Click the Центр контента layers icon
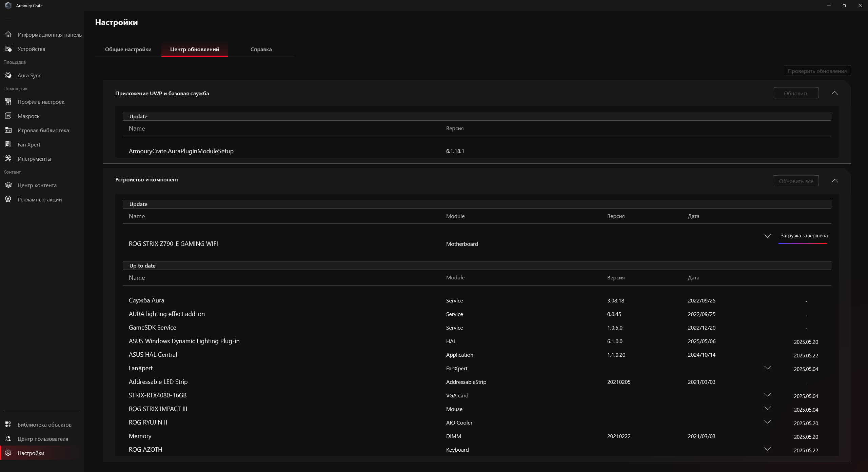The image size is (868, 472). tap(8, 185)
